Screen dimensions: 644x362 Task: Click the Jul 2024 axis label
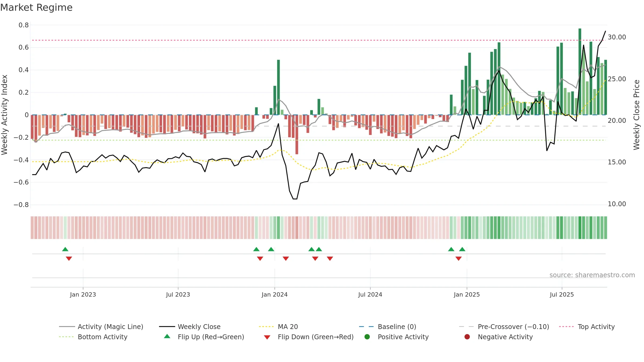(370, 294)
